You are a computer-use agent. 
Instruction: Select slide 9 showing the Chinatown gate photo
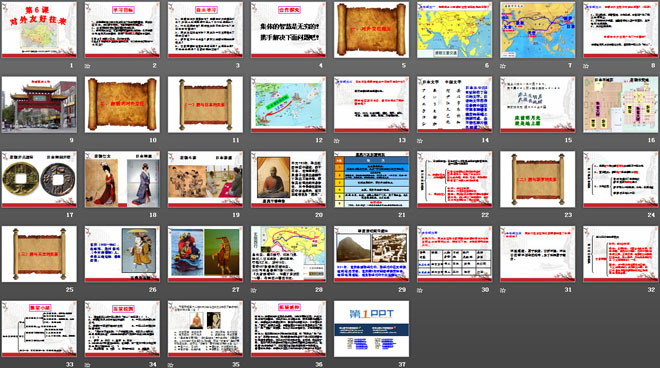coord(39,104)
